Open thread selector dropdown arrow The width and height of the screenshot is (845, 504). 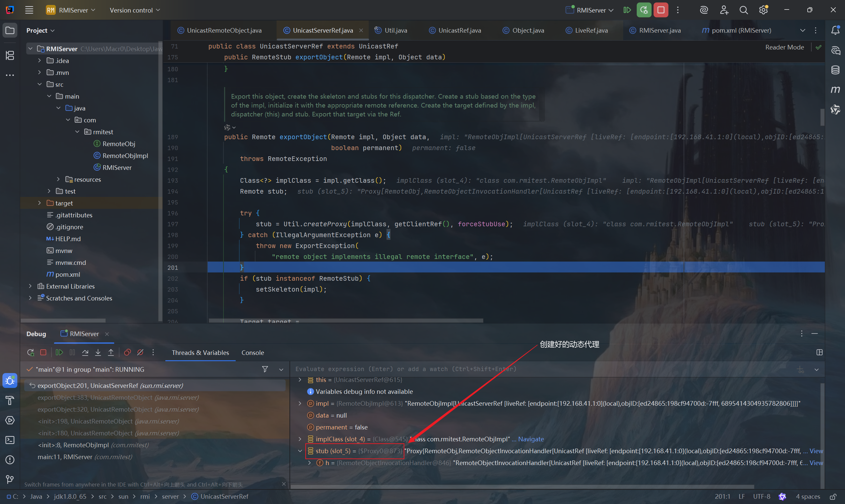pyautogui.click(x=281, y=369)
